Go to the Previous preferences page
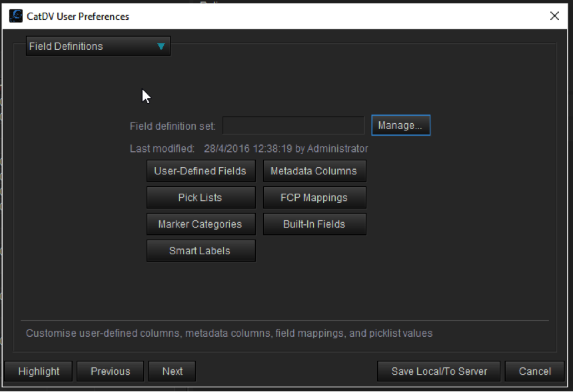Viewport: 573px width, 392px height. click(x=110, y=371)
